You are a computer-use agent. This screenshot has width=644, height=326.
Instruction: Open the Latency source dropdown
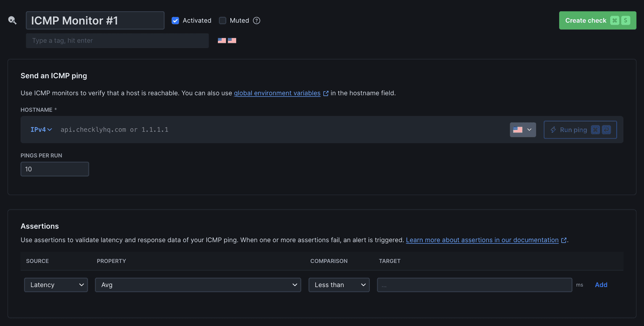(56, 285)
